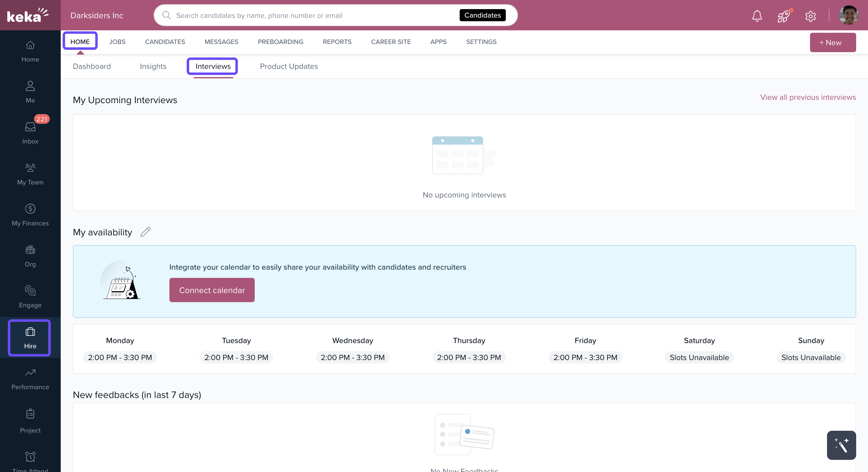Open View all previous interviews link
The height and width of the screenshot is (472, 868).
[x=808, y=97]
